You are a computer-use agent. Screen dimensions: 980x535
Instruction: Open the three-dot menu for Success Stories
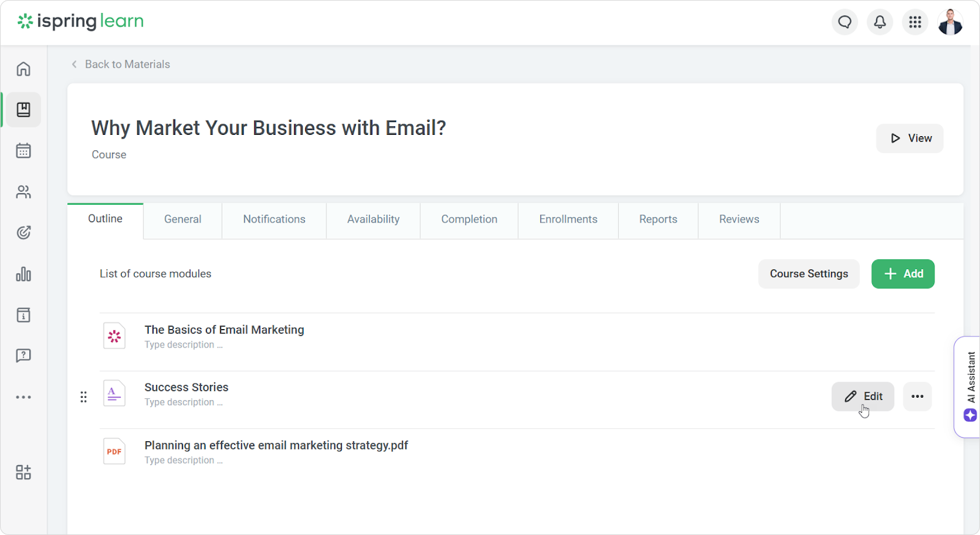click(x=917, y=397)
